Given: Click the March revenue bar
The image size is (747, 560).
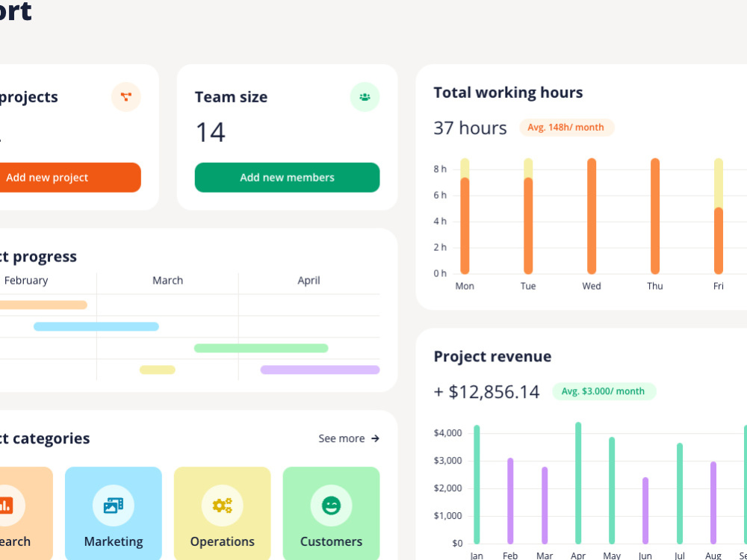Looking at the screenshot, I should point(545,505).
